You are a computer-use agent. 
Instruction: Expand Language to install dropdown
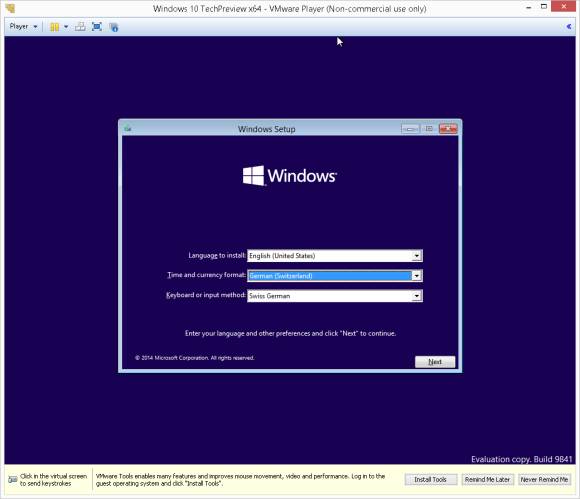[417, 256]
